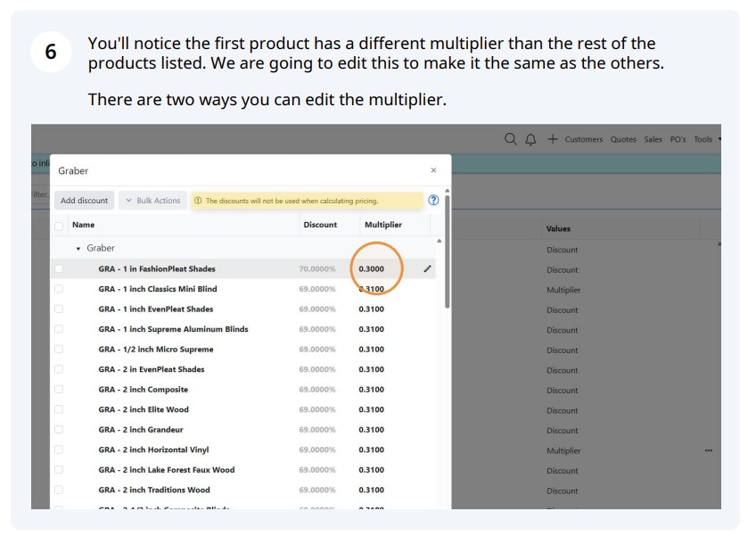Check GRA - 1 inch EvenPleat Shades

[59, 309]
